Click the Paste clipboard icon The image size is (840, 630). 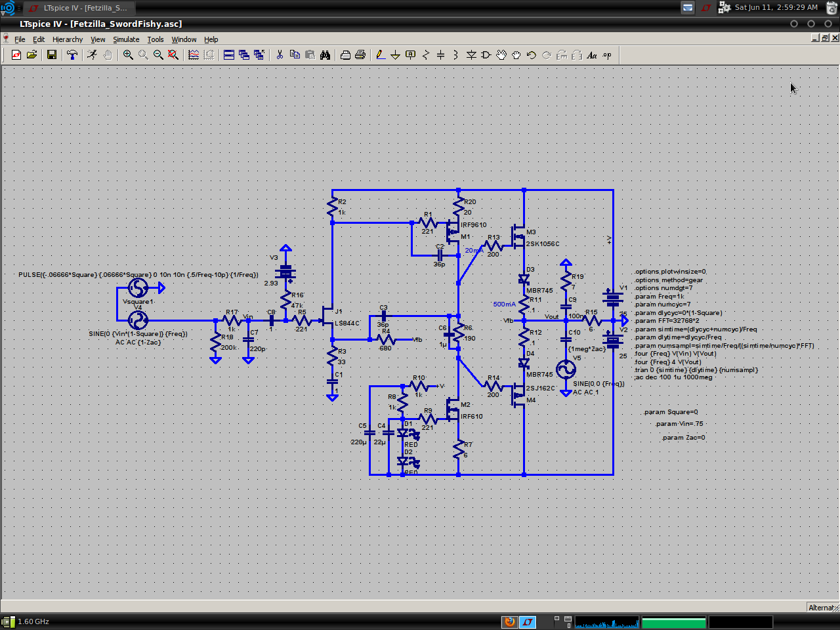(x=310, y=55)
